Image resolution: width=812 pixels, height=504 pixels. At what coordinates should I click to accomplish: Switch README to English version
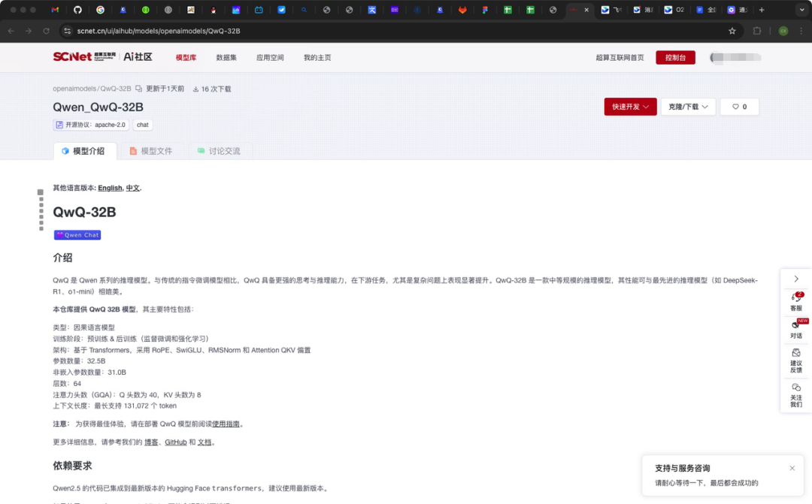pyautogui.click(x=110, y=188)
